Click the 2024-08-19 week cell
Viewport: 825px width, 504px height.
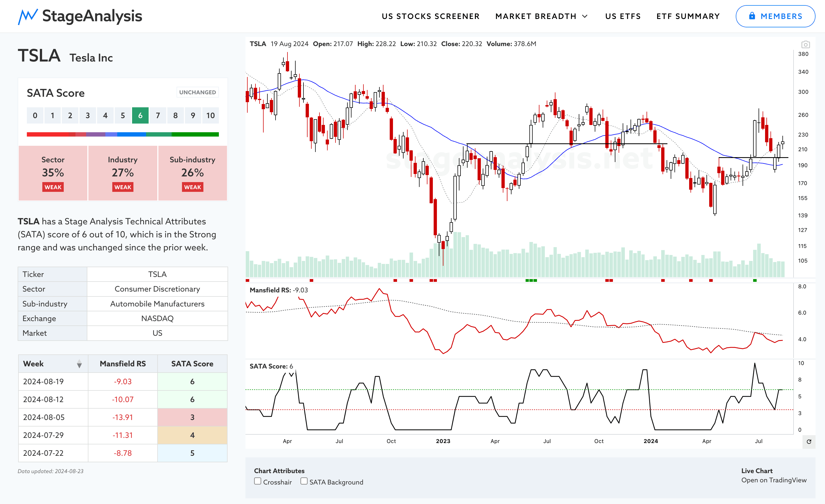pyautogui.click(x=53, y=382)
